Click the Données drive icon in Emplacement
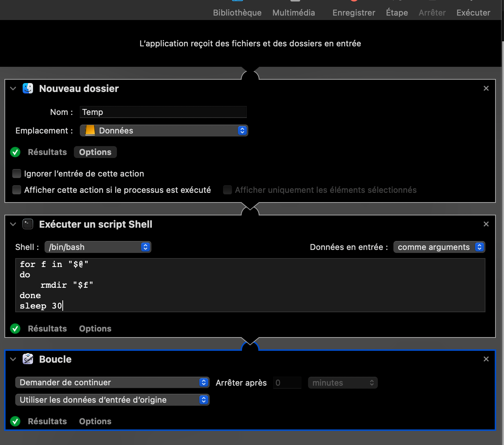This screenshot has width=504, height=445. (x=90, y=131)
